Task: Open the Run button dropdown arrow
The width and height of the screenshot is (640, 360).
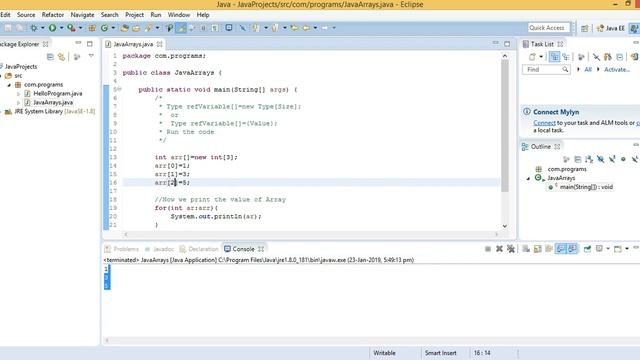Action: 61,28
